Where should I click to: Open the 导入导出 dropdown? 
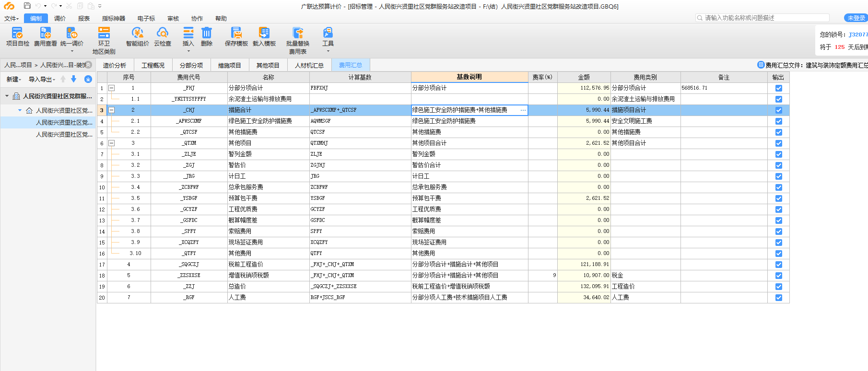[x=42, y=79]
